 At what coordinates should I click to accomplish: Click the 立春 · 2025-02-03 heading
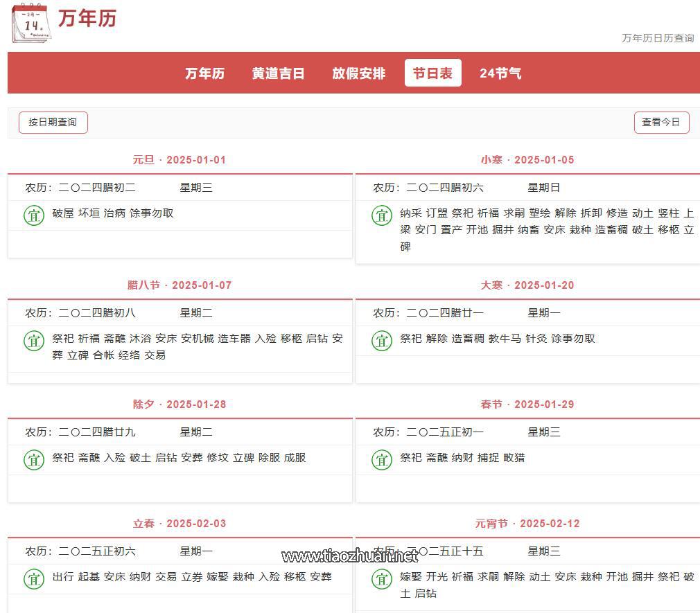point(180,524)
